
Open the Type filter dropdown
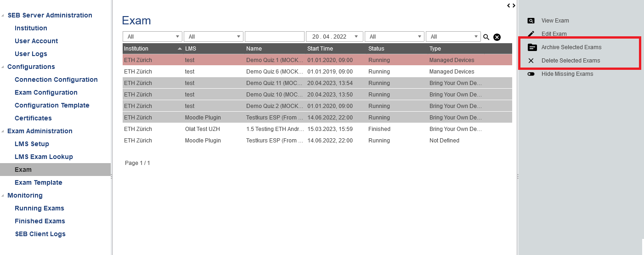click(x=453, y=37)
